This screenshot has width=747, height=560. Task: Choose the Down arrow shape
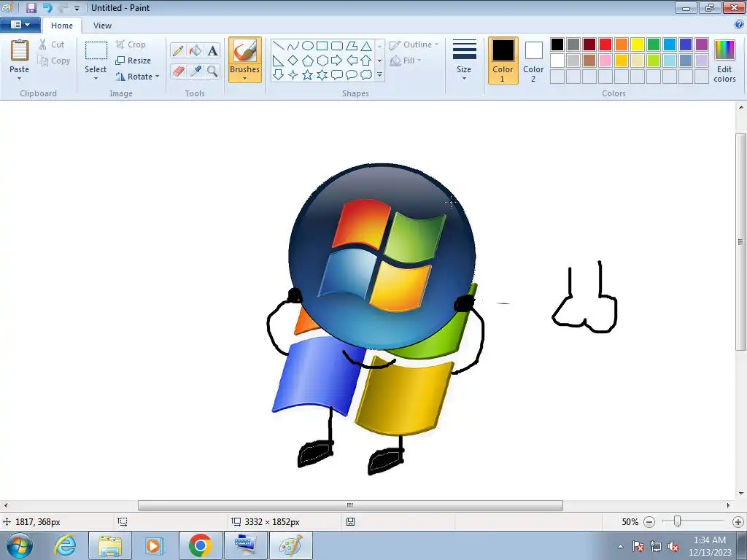click(279, 75)
